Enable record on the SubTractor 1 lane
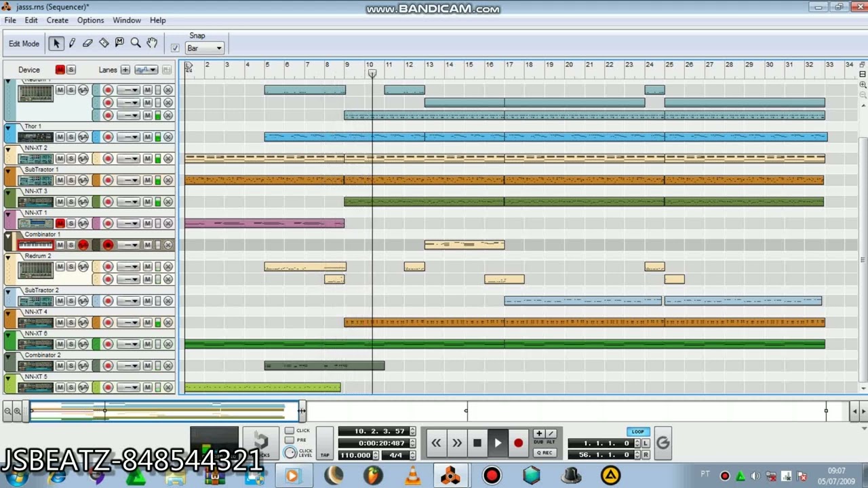The width and height of the screenshot is (868, 488). (x=108, y=180)
